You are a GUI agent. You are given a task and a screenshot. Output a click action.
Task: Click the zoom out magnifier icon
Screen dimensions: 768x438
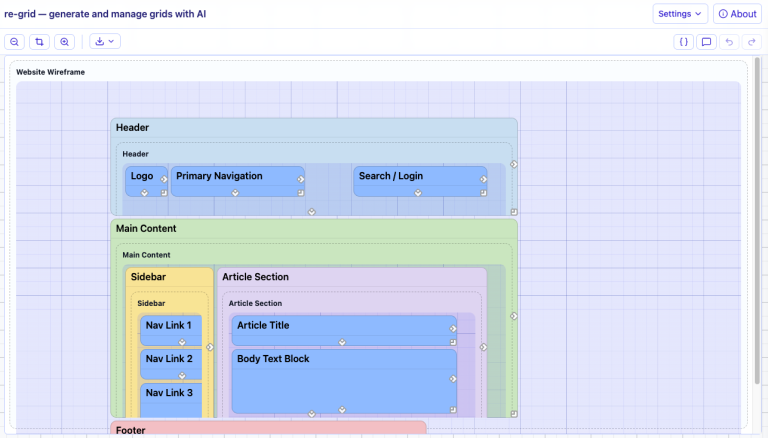(x=14, y=42)
